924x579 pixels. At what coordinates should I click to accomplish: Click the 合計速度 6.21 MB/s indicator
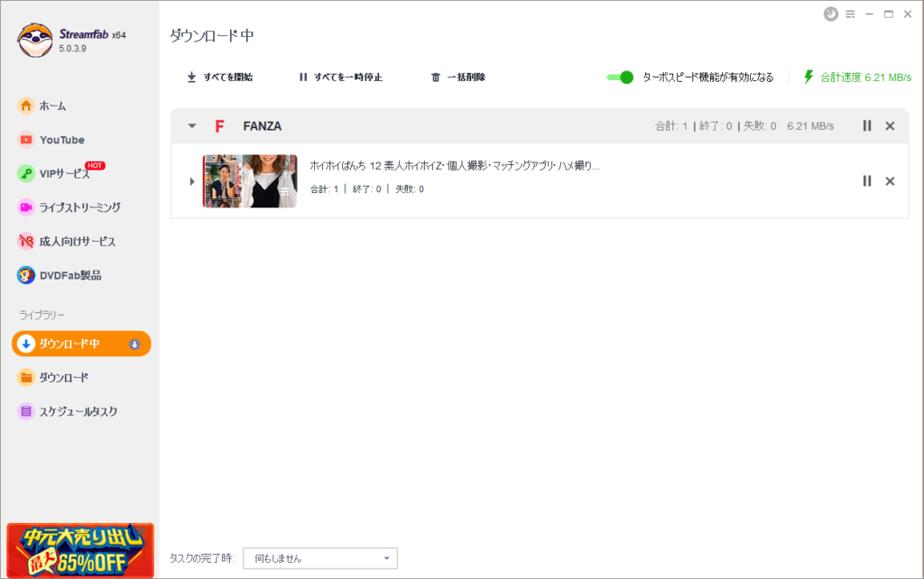click(x=857, y=78)
